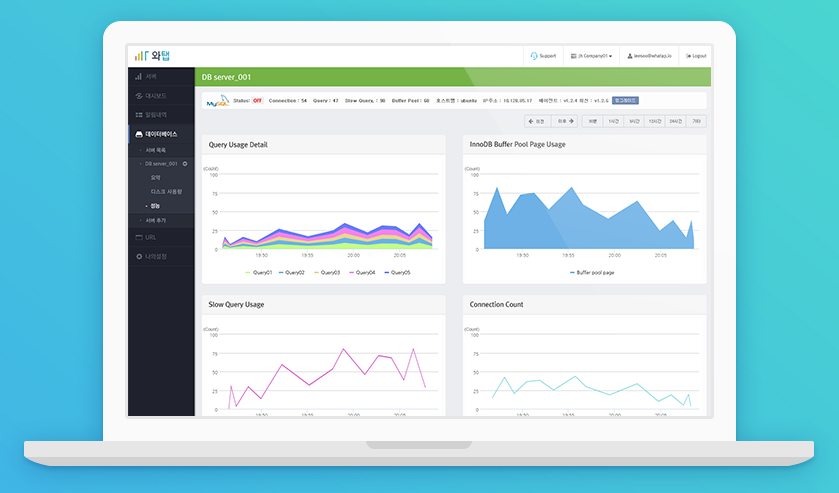Click the 'Query : 47' status text

[x=325, y=101]
